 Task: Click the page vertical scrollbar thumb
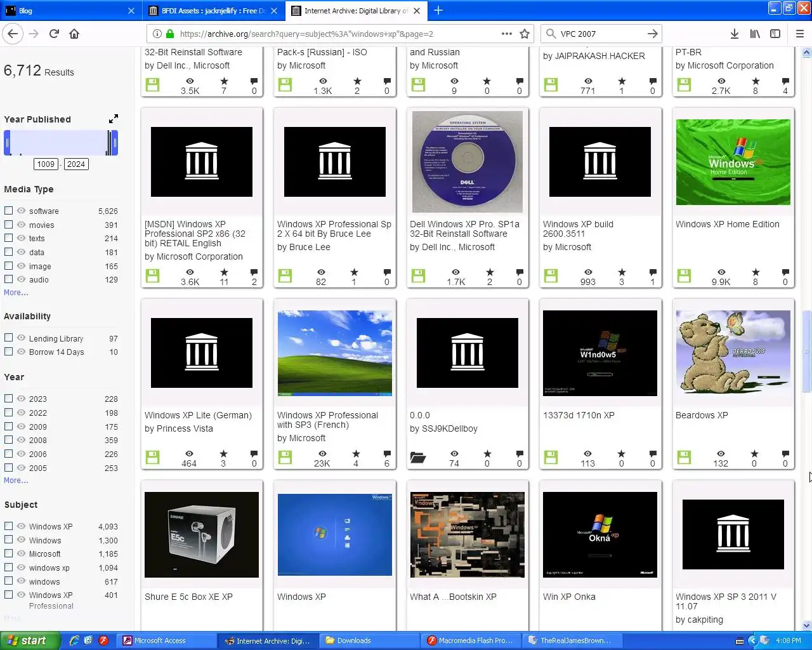point(806,352)
